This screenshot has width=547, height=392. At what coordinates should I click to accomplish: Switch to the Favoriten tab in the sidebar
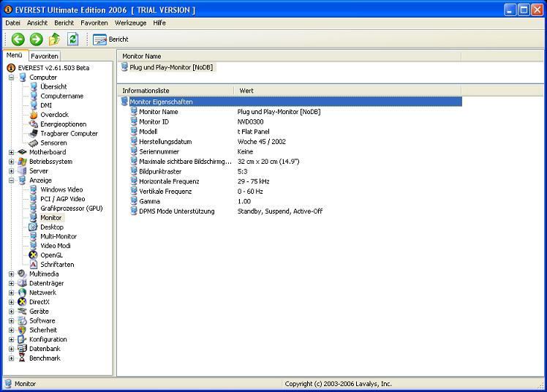(x=45, y=56)
